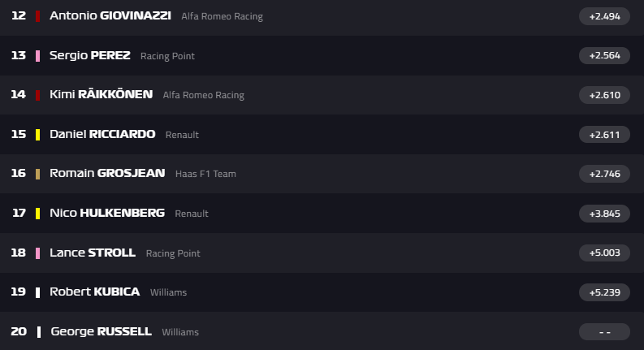Select the +3.845 gap badge
The image size is (644, 350).
coord(604,213)
